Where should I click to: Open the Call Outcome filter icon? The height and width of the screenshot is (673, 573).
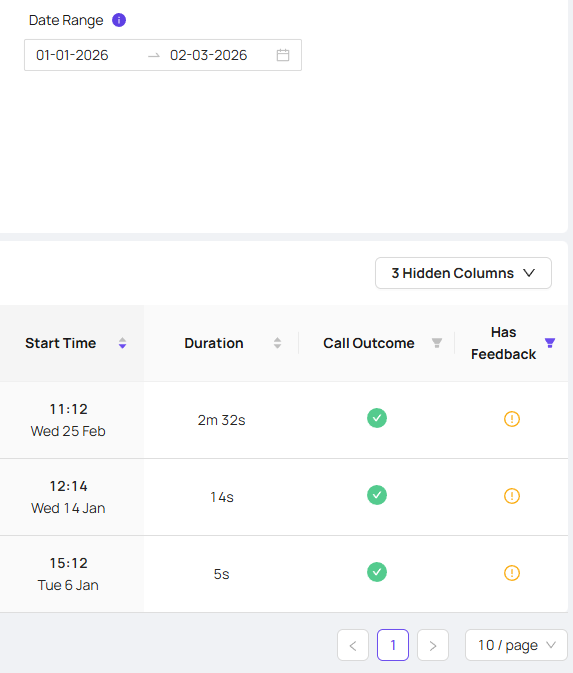(437, 343)
